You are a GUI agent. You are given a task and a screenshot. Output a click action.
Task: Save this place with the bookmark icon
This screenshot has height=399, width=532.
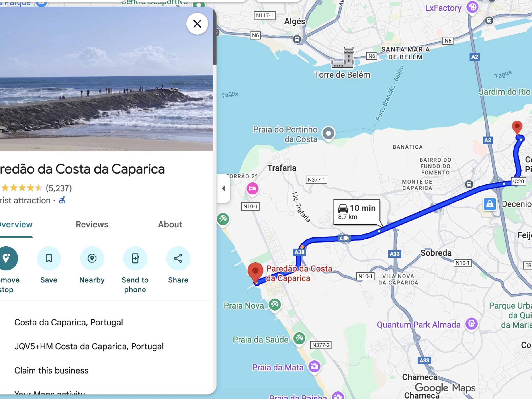click(x=49, y=258)
